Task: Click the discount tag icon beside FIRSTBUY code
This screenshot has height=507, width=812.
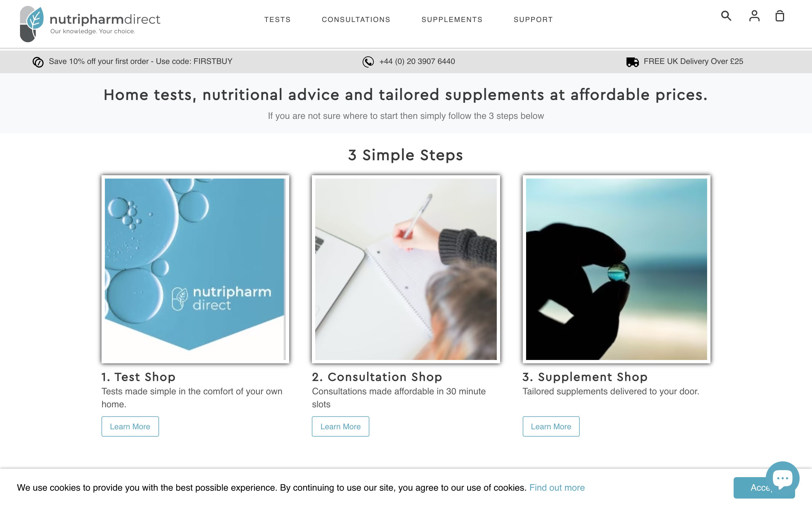Action: point(38,61)
